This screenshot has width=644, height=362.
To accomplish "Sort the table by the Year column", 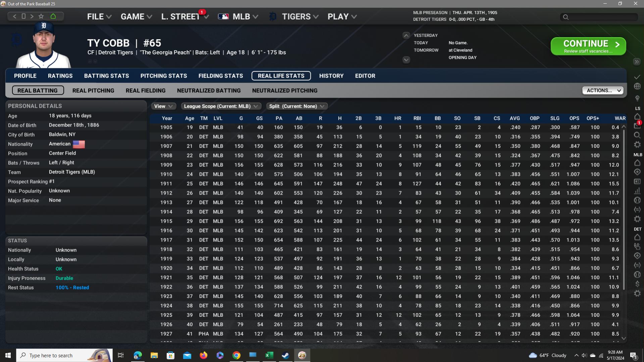I will tap(167, 118).
